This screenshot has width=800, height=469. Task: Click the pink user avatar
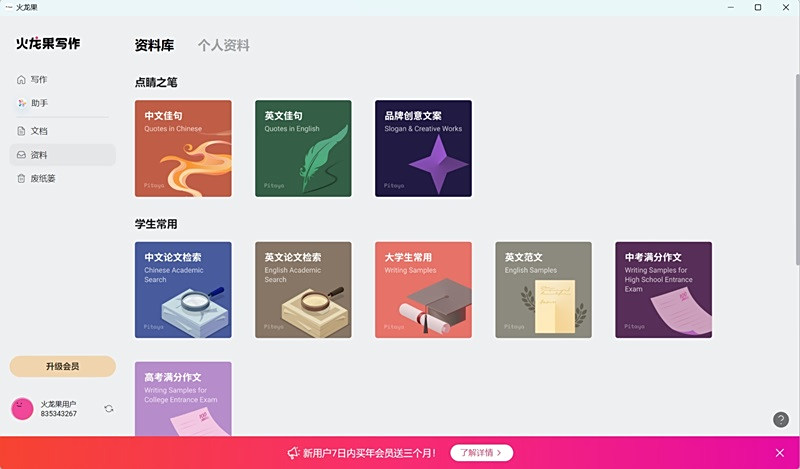point(22,408)
